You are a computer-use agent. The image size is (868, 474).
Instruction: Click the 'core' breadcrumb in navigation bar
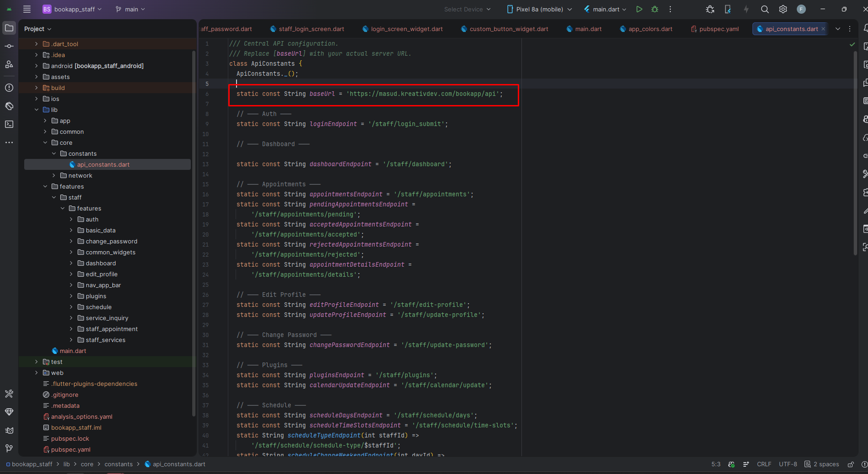(87, 464)
